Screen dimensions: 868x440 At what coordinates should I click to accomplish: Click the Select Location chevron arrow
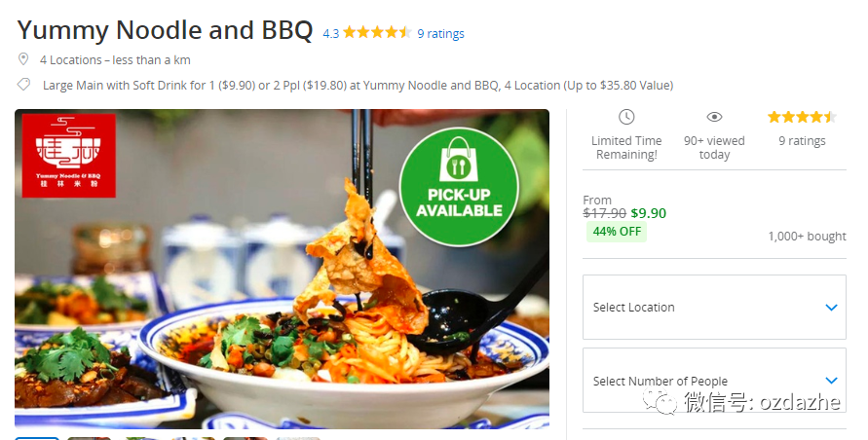831,308
